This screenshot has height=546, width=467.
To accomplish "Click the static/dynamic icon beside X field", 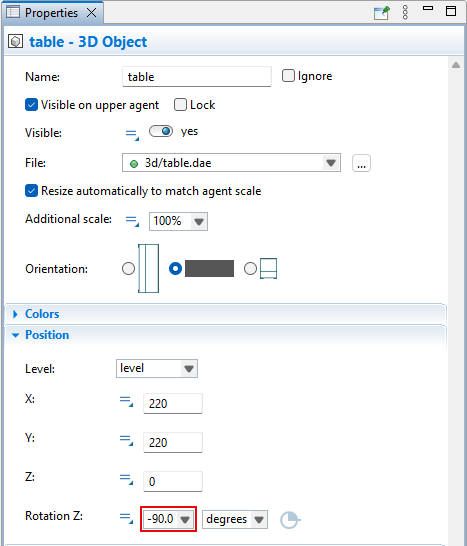I will (126, 401).
